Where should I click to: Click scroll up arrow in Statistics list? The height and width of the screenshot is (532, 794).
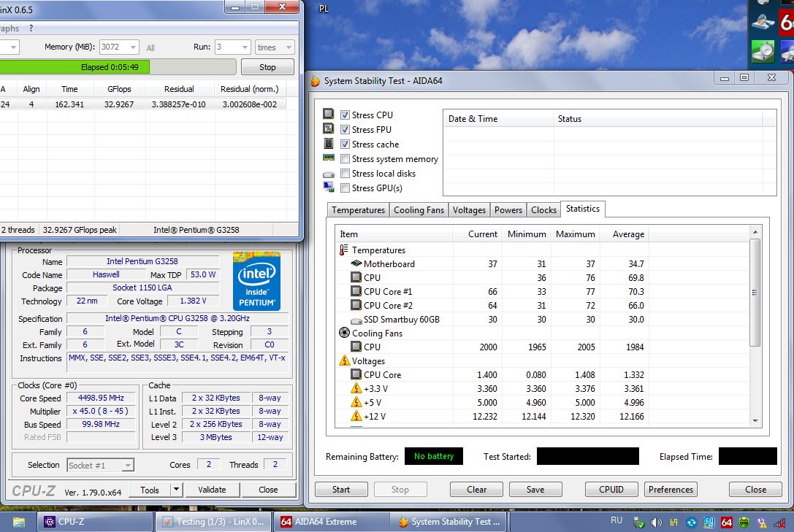pos(755,232)
